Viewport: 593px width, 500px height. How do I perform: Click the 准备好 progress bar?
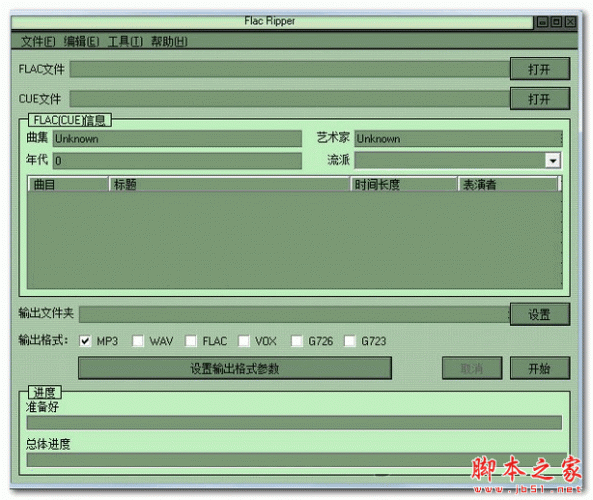click(294, 422)
